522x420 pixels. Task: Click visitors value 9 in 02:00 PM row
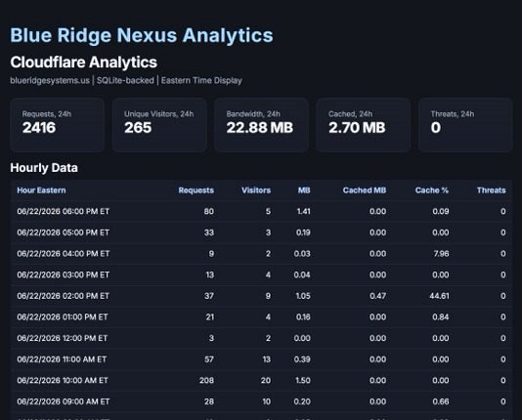(x=268, y=296)
